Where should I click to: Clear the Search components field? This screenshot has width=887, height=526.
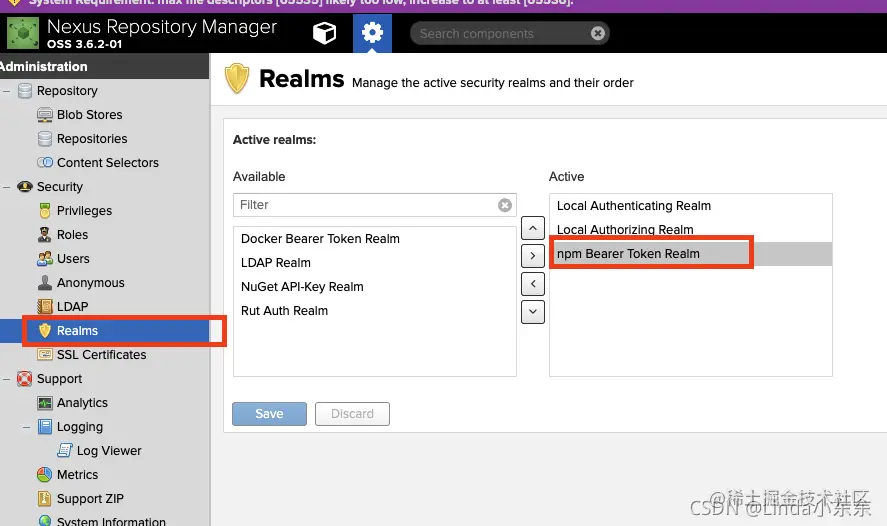[x=597, y=33]
